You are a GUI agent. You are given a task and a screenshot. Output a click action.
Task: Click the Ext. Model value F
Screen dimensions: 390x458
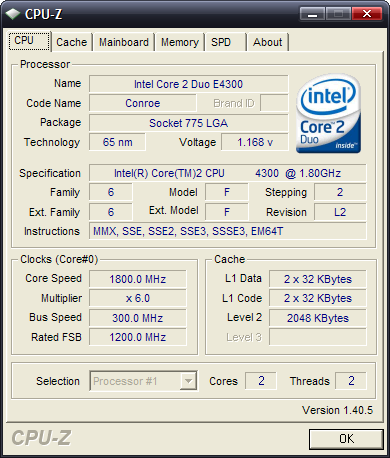click(x=227, y=212)
